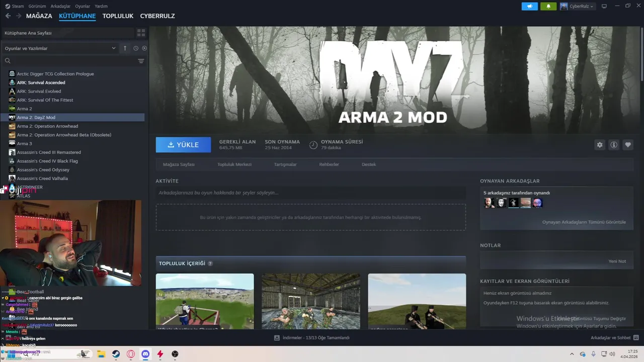Open the Yardım menu
This screenshot has height=362, width=644.
pos(101,6)
